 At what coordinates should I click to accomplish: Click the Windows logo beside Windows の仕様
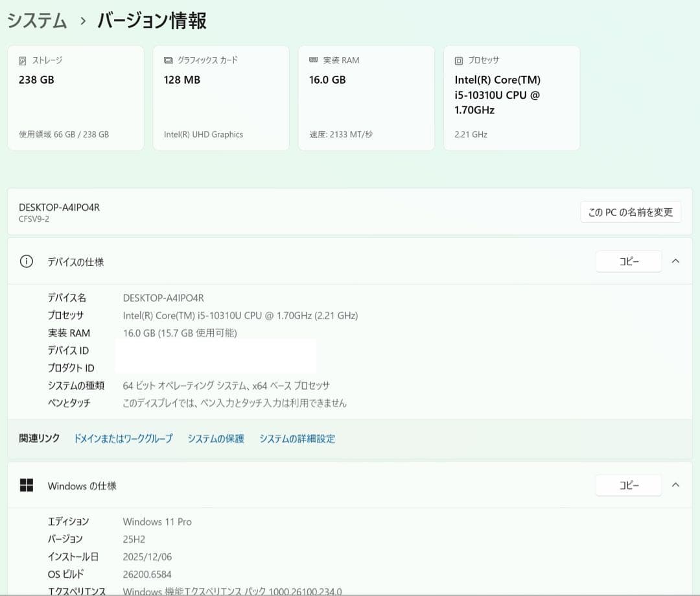(x=27, y=485)
